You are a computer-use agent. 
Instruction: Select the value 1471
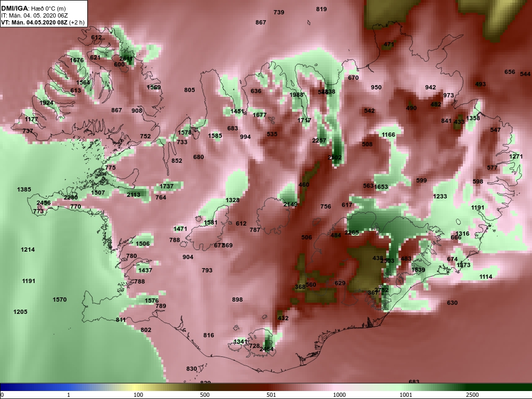(180, 229)
